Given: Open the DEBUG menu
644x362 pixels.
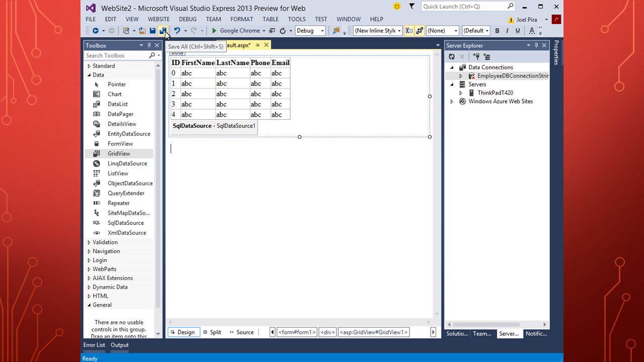Looking at the screenshot, I should 188,19.
